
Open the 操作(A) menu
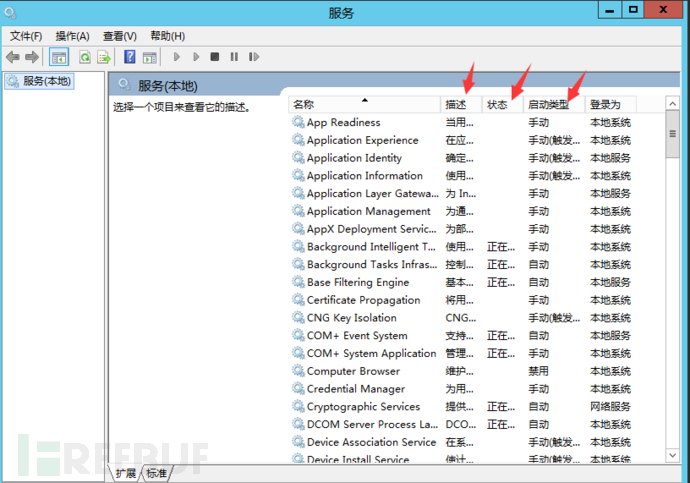[72, 36]
